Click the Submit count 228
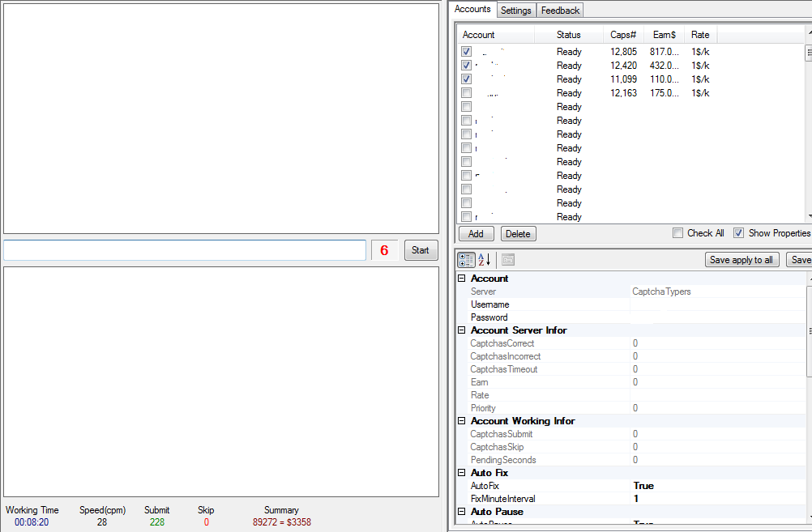The height and width of the screenshot is (532, 812). coord(157,522)
